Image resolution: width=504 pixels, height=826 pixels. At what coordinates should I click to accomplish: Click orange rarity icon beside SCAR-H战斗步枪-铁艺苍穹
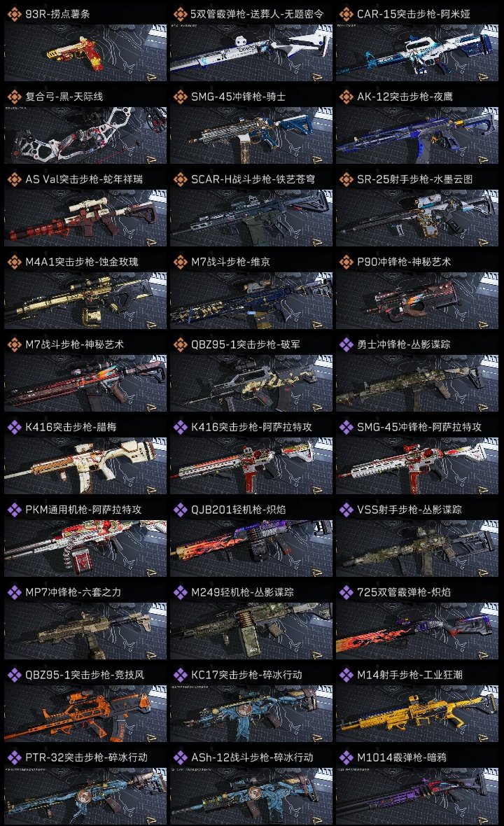(x=180, y=179)
